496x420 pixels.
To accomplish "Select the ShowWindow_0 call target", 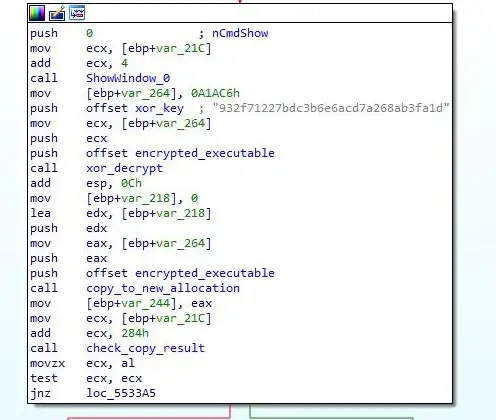I will pos(128,78).
